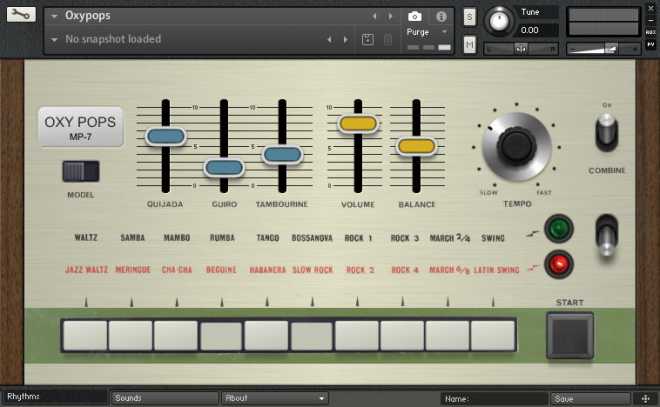Viewport: 660px width, 407px height.
Task: Click the wrench edit instrument icon
Action: click(x=20, y=15)
